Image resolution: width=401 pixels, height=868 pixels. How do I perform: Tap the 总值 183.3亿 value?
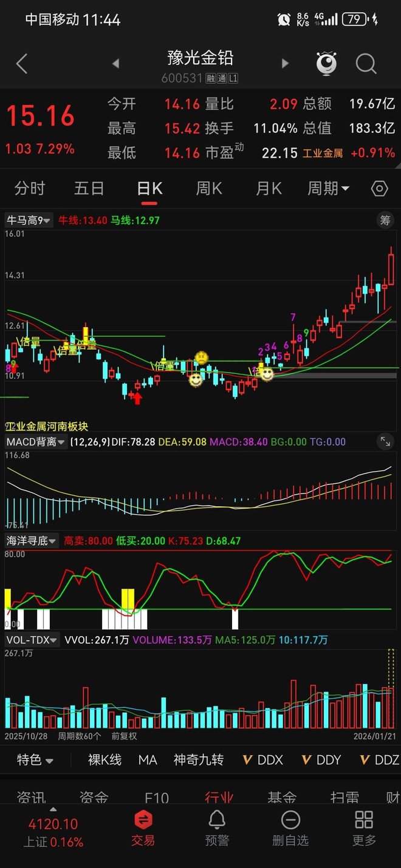point(372,128)
